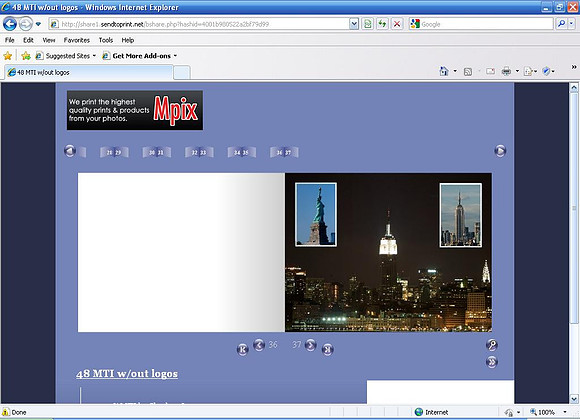Click the next page arrow beside 37
580x420 pixels.
coord(310,345)
